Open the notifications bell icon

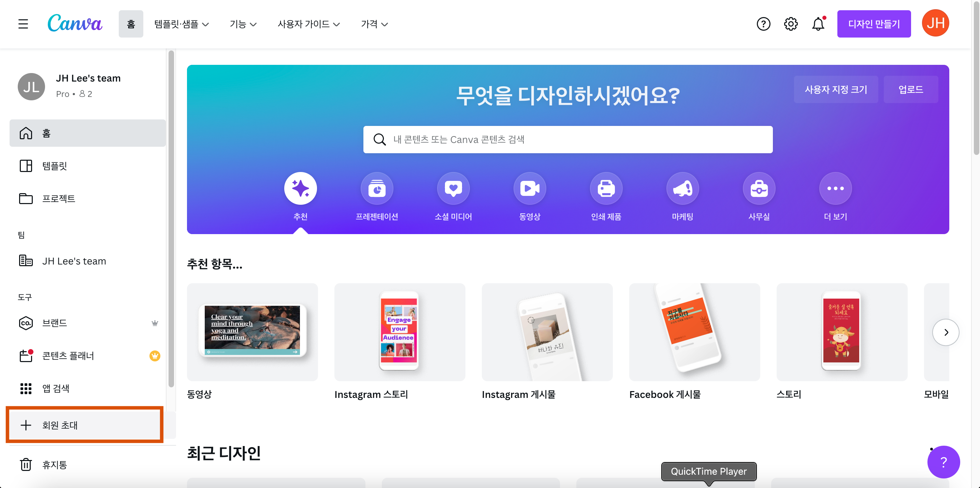[x=818, y=24]
